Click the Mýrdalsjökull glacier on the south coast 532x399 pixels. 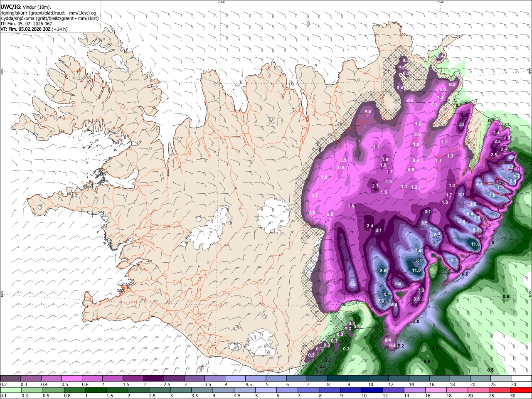tap(260, 342)
